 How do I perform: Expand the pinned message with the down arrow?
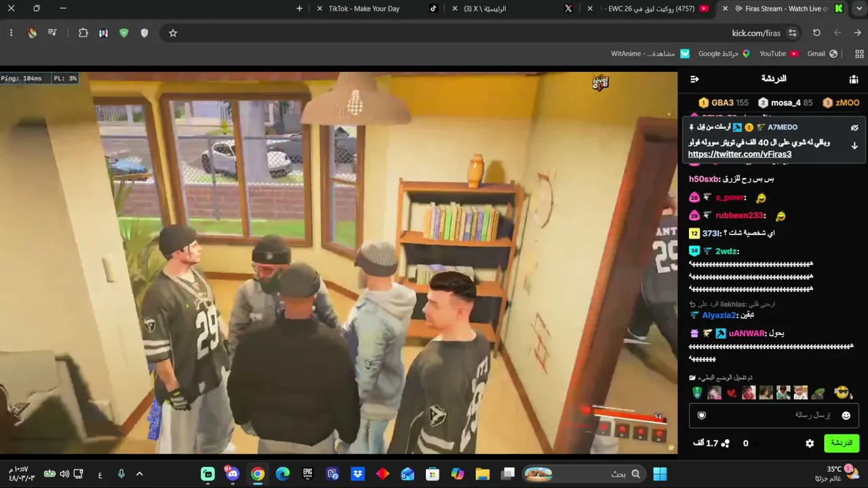pos(854,146)
